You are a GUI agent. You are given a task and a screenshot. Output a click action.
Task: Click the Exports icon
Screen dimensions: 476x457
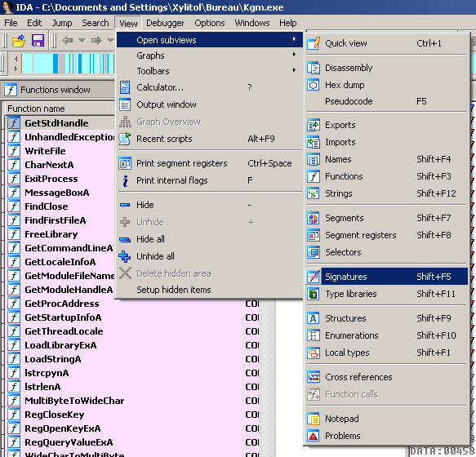pos(314,125)
